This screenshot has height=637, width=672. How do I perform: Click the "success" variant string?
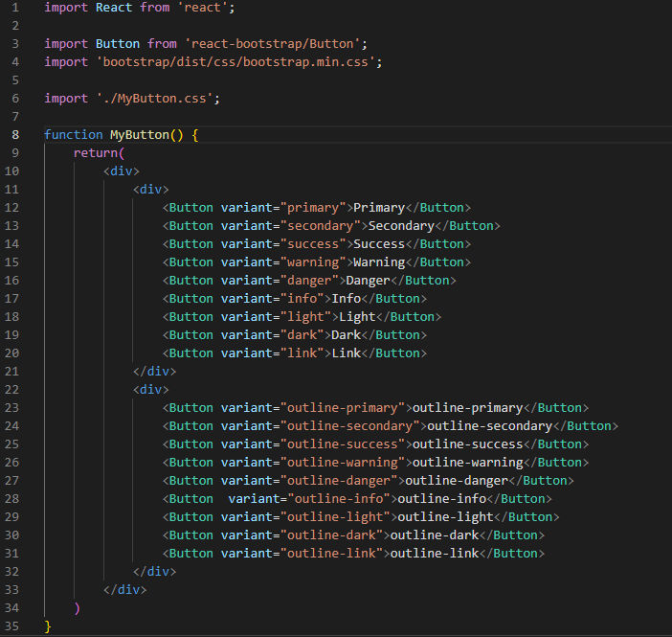point(313,243)
